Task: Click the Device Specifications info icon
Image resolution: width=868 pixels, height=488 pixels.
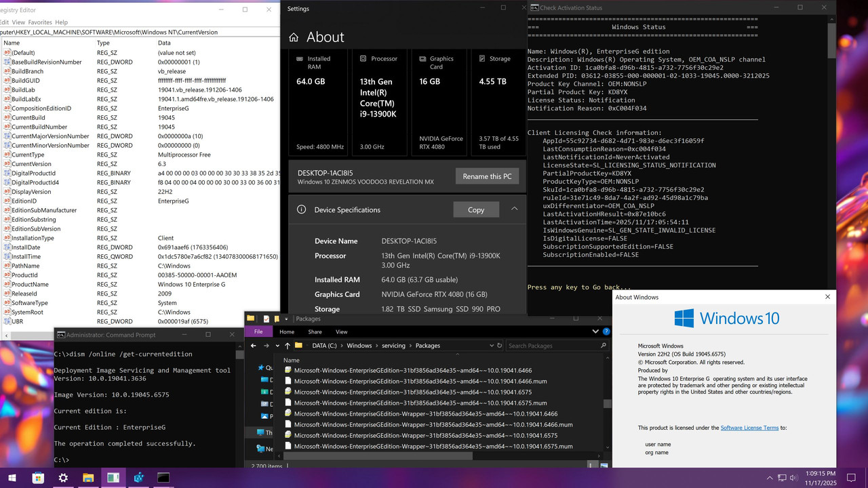Action: tap(302, 209)
